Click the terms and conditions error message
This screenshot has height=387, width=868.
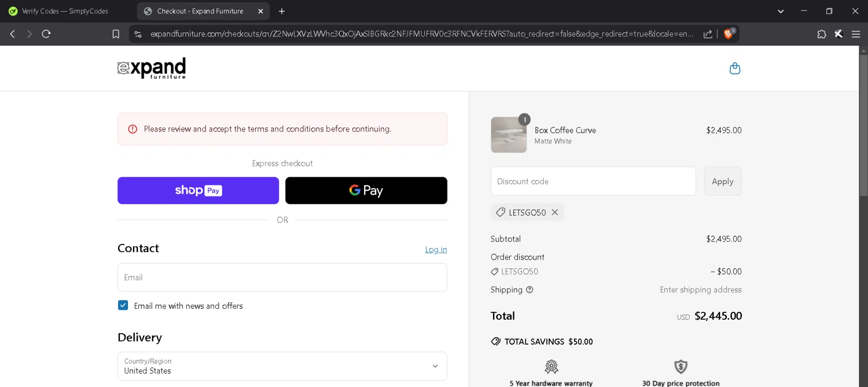click(267, 129)
